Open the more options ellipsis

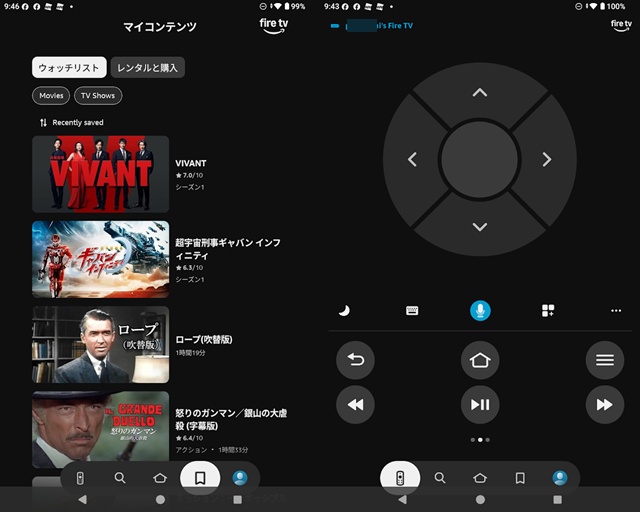(616, 311)
